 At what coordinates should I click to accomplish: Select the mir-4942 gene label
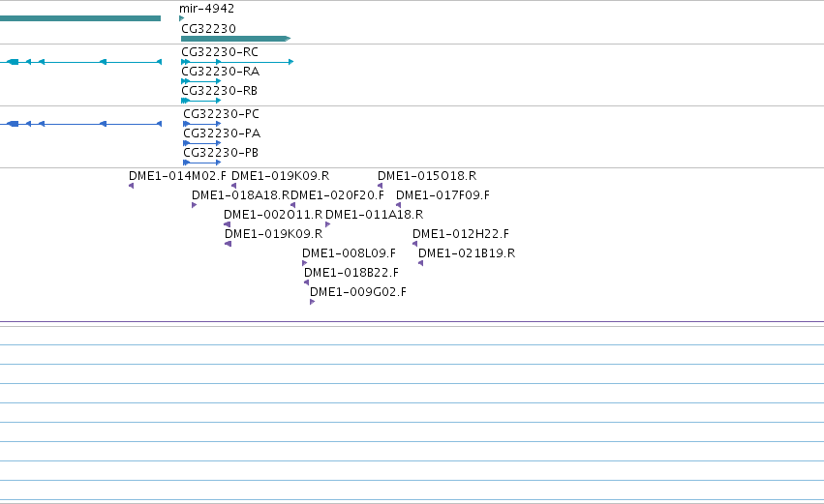click(206, 9)
